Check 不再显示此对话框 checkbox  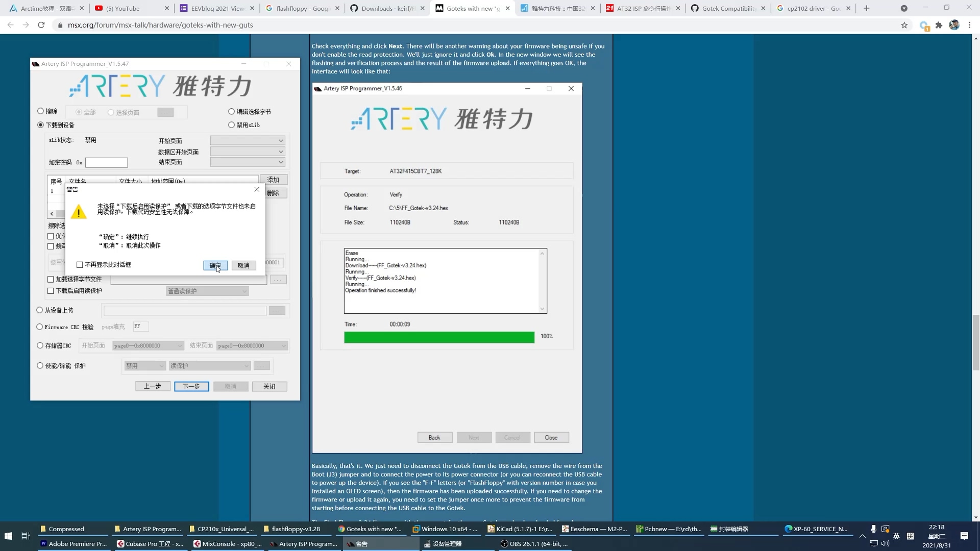[80, 265]
